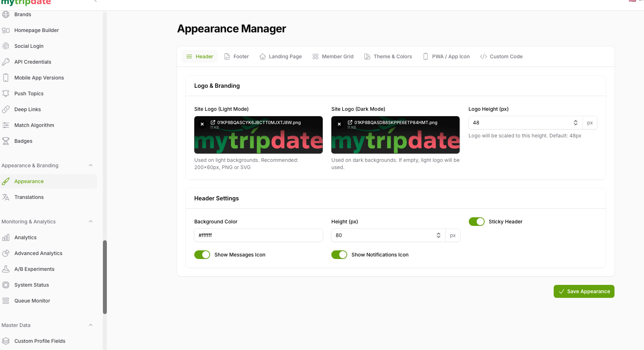The height and width of the screenshot is (350, 644).
Task: Open the Member Grid tab
Action: pyautogui.click(x=333, y=56)
